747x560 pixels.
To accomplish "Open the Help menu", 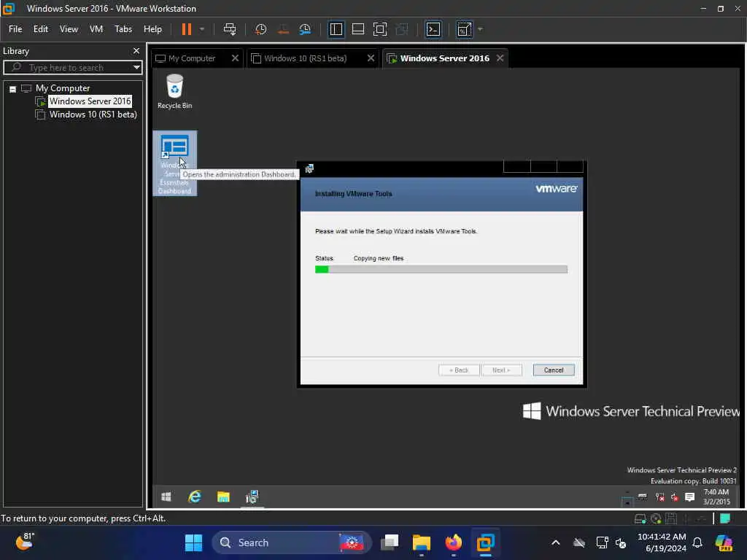I will tap(153, 29).
